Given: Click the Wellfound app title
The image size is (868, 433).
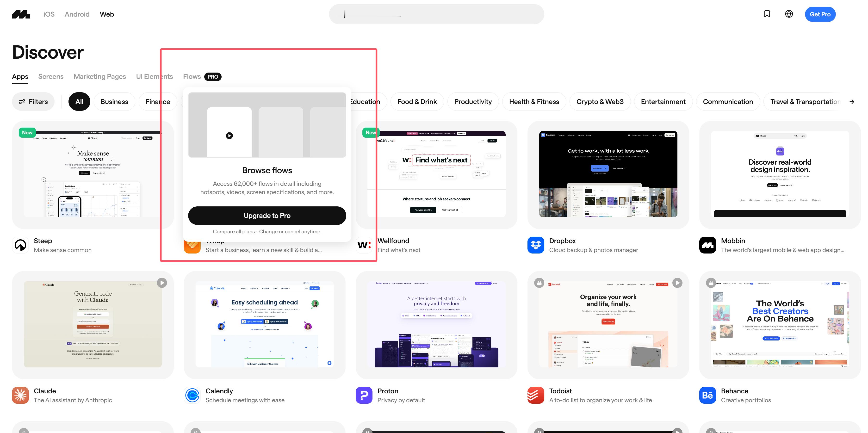Looking at the screenshot, I should tap(393, 241).
